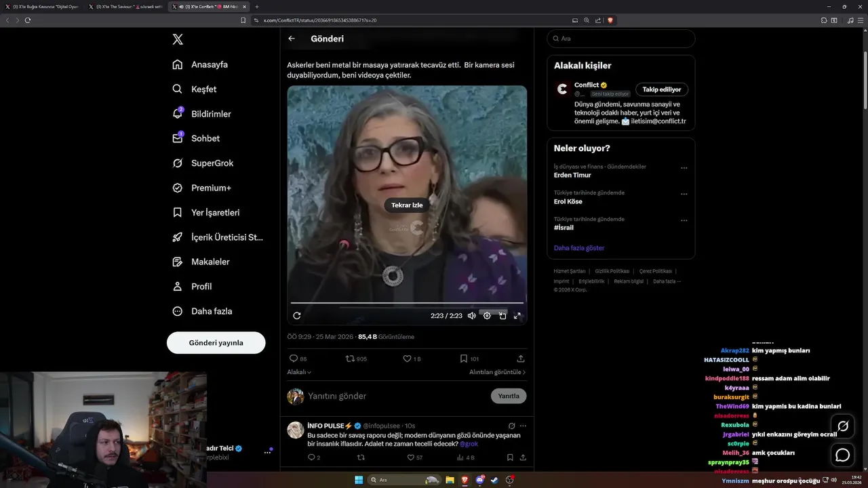The image size is (868, 488).
Task: Open more options on INFO PULSE reply
Action: pos(523,426)
